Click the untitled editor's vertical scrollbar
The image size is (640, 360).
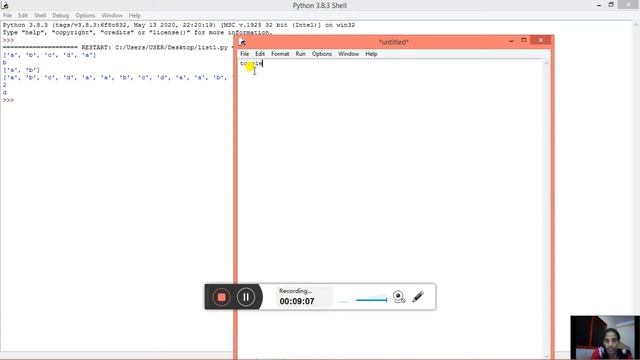(547, 209)
